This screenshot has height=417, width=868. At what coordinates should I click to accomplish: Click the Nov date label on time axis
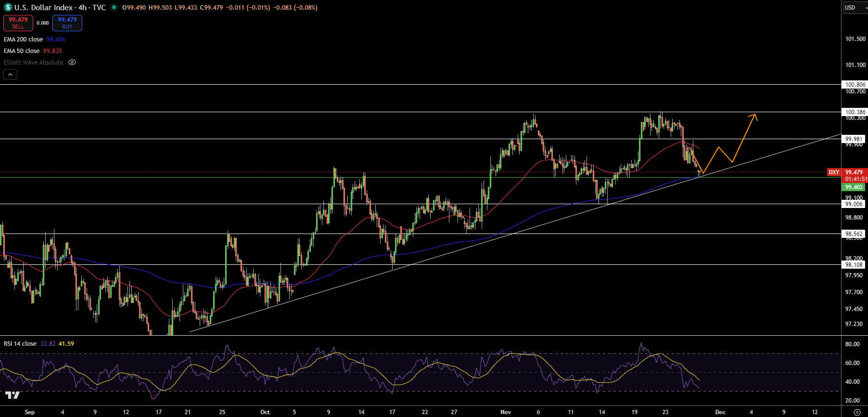point(506,412)
